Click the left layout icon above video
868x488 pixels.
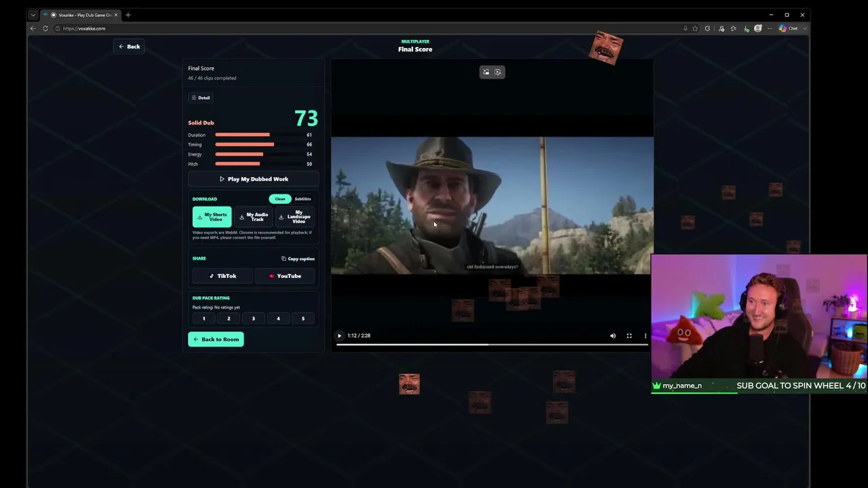coord(486,72)
